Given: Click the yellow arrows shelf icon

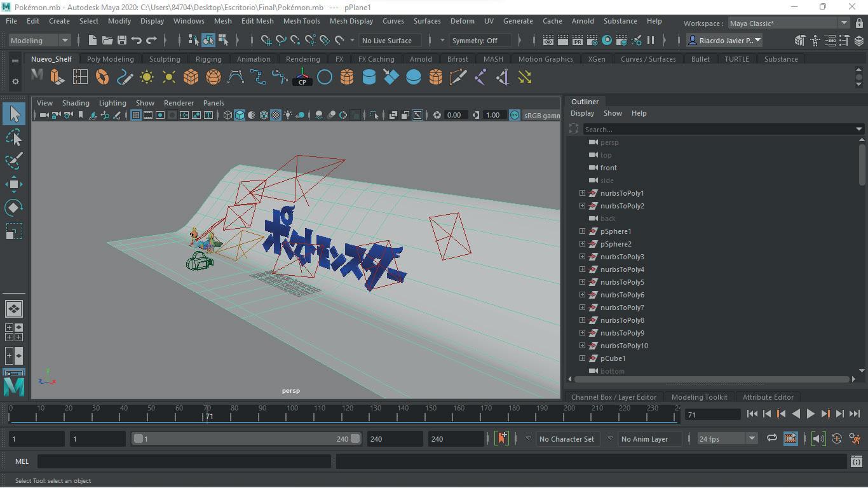Looking at the screenshot, I should click(525, 78).
